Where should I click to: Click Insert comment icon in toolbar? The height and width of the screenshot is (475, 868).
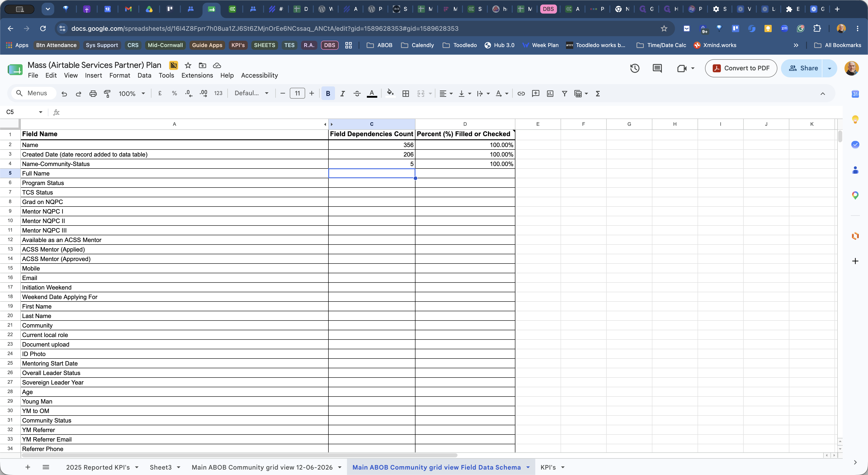pos(536,94)
